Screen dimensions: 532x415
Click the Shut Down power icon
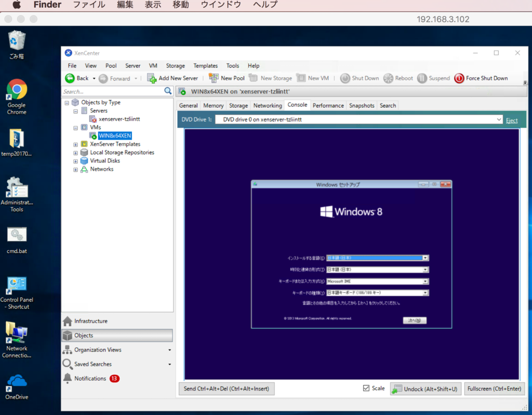point(345,78)
